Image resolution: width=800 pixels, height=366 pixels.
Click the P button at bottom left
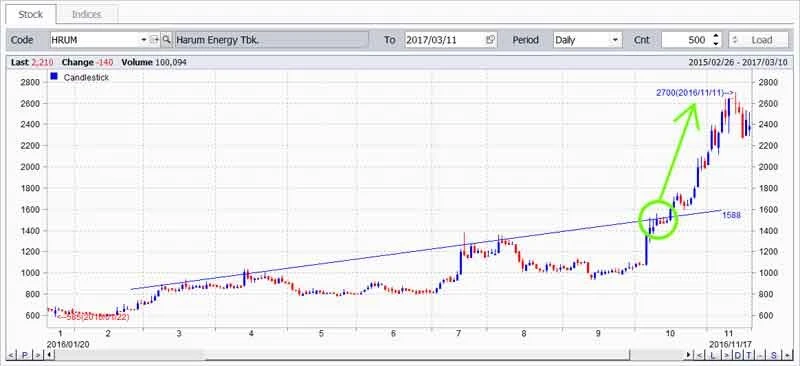pos(25,355)
